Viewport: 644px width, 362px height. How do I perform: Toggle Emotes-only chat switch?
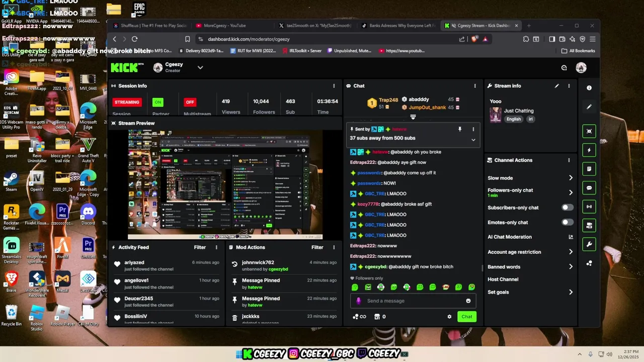point(568,222)
